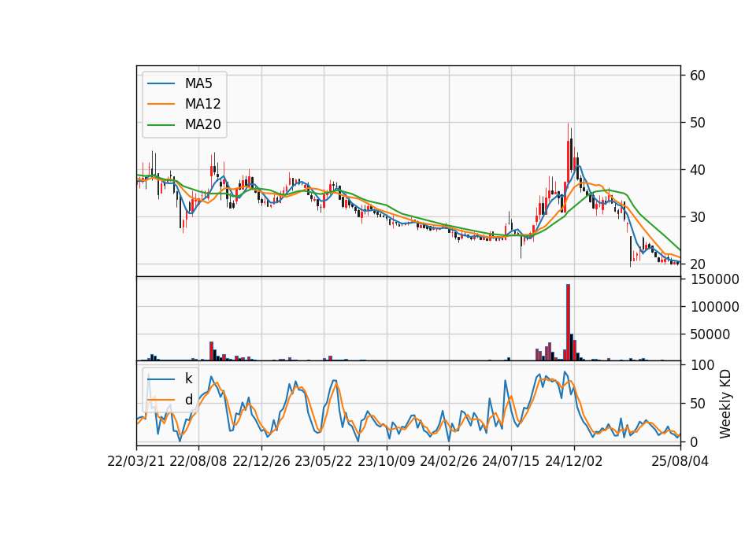Click the 24/02/26 date tick label
The image size is (756, 543).
[448, 461]
